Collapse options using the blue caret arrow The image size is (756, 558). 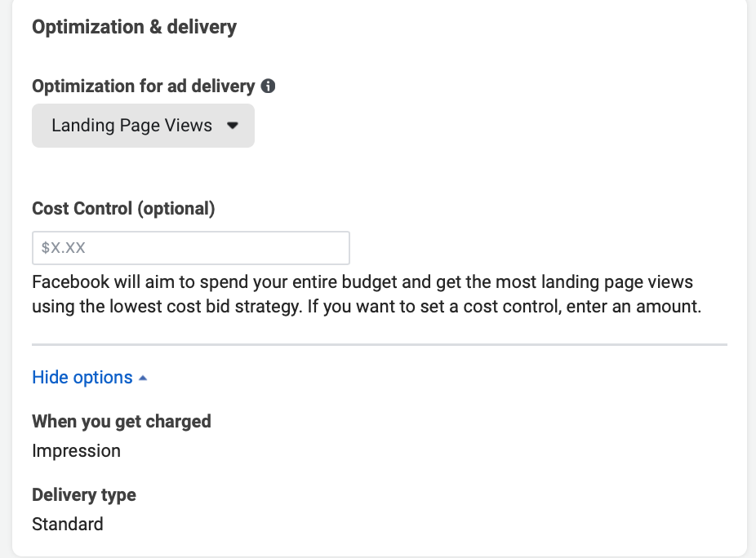pyautogui.click(x=143, y=379)
